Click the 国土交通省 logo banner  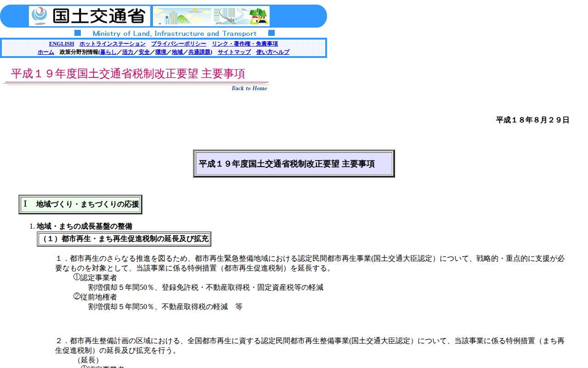coord(90,16)
